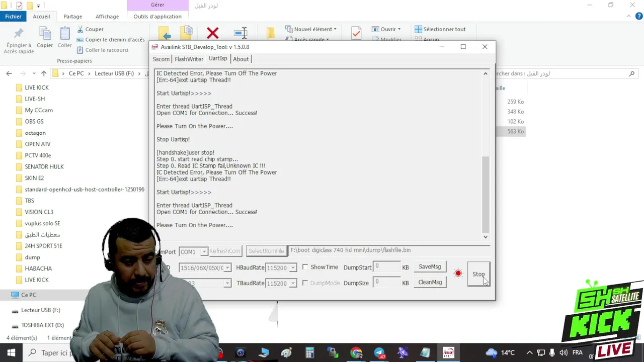Click the Windows Start button
Image resolution: width=644 pixels, height=362 pixels.
[11, 352]
